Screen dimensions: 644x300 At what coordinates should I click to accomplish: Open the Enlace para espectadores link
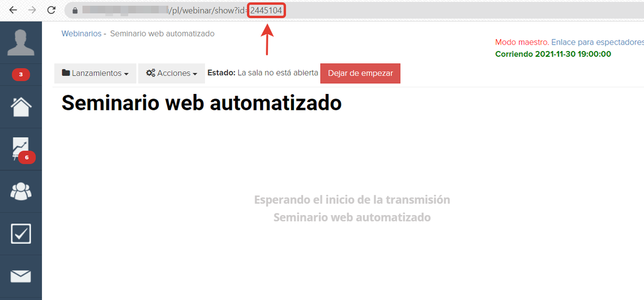597,42
